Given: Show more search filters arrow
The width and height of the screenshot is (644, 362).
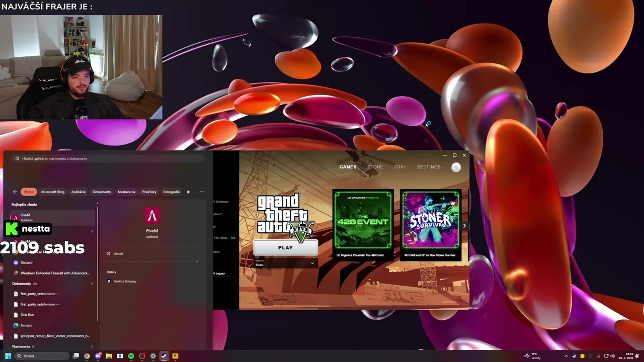Looking at the screenshot, I should coord(189,192).
